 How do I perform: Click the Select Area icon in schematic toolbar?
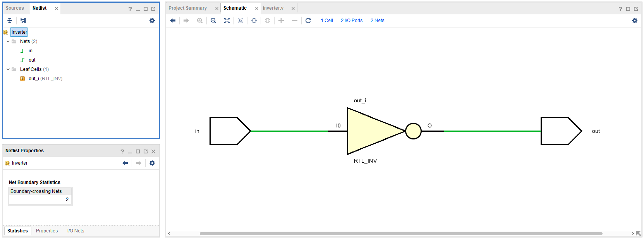coord(240,21)
